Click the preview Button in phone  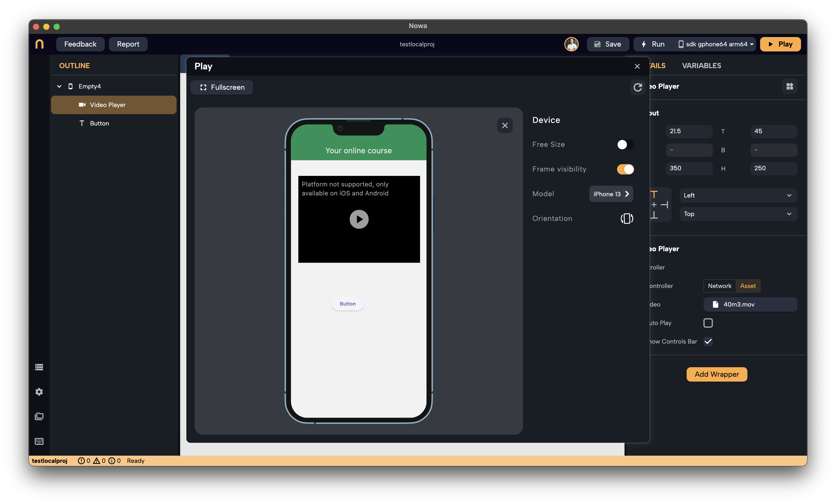pos(347,304)
